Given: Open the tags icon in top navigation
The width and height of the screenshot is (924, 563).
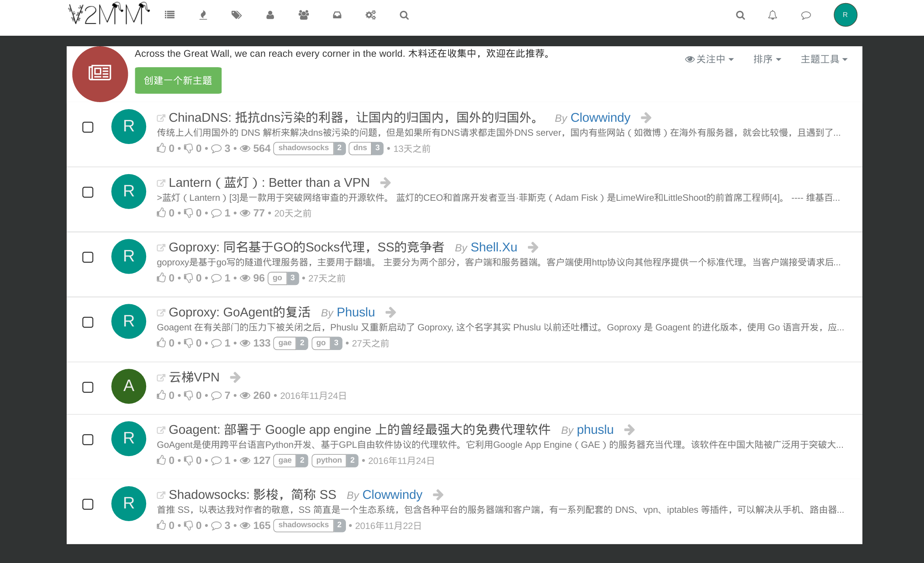Looking at the screenshot, I should (236, 15).
